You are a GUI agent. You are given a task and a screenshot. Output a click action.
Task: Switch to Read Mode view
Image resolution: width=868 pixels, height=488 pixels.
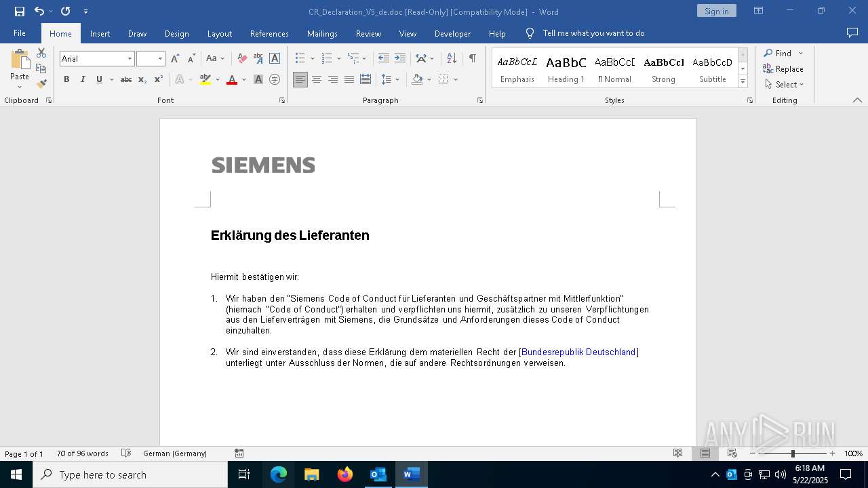(677, 453)
